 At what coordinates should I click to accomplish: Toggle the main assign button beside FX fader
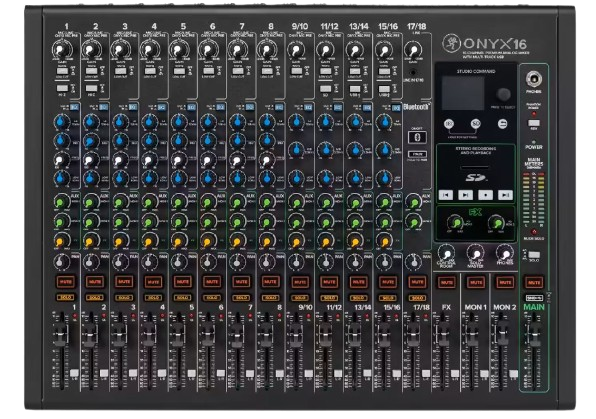coord(455,373)
